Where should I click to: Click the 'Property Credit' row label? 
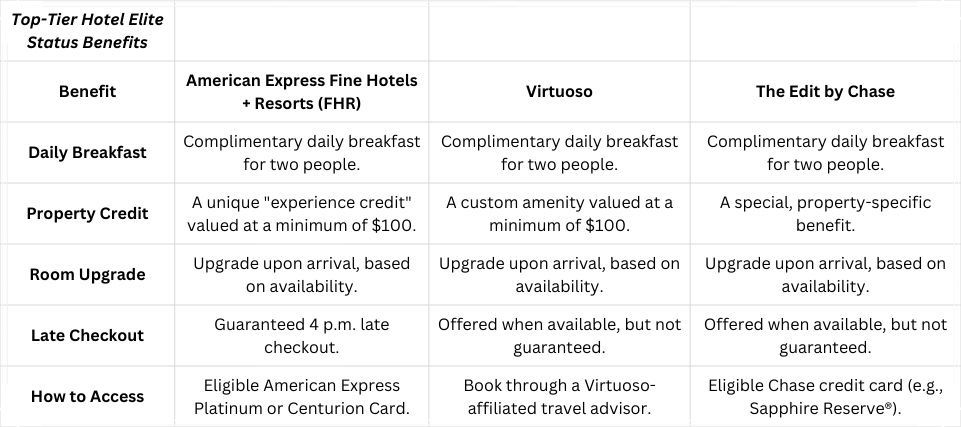click(x=87, y=214)
